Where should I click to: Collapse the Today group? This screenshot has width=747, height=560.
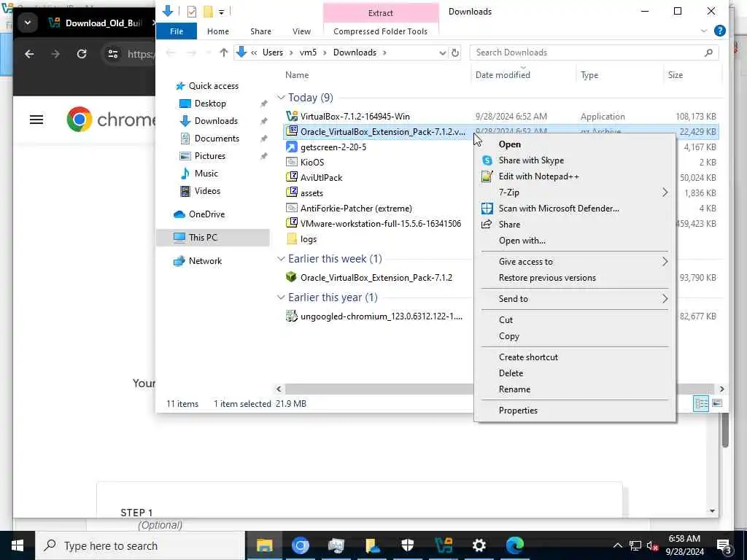click(281, 98)
